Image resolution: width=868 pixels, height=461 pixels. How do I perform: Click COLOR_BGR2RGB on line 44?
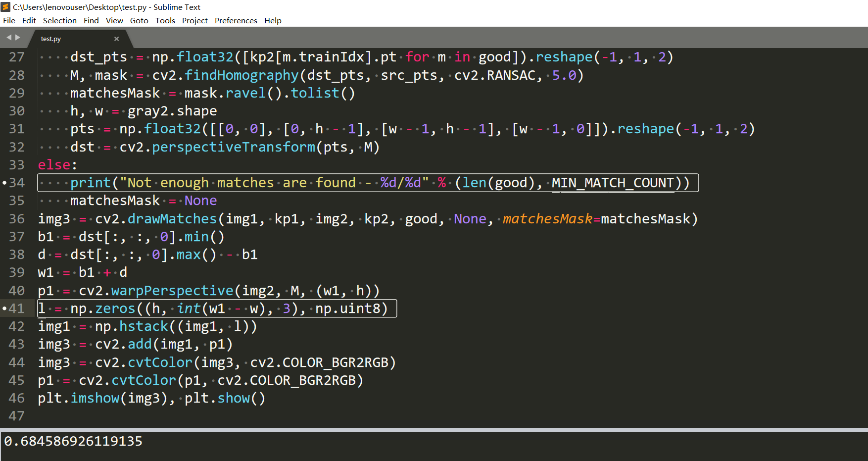(336, 362)
